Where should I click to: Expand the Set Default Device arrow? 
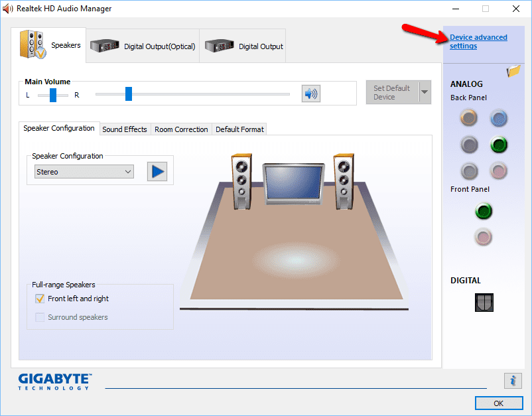[425, 92]
